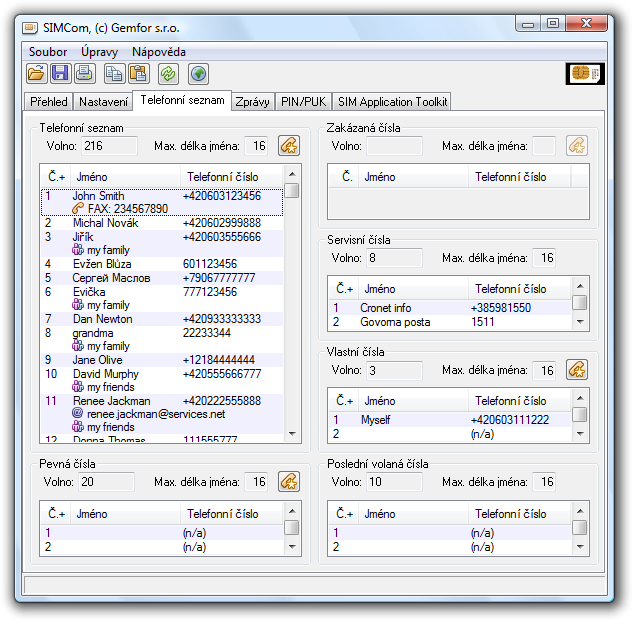The height and width of the screenshot is (621, 633).
Task: Click the green refresh arrows icon
Action: [x=169, y=73]
